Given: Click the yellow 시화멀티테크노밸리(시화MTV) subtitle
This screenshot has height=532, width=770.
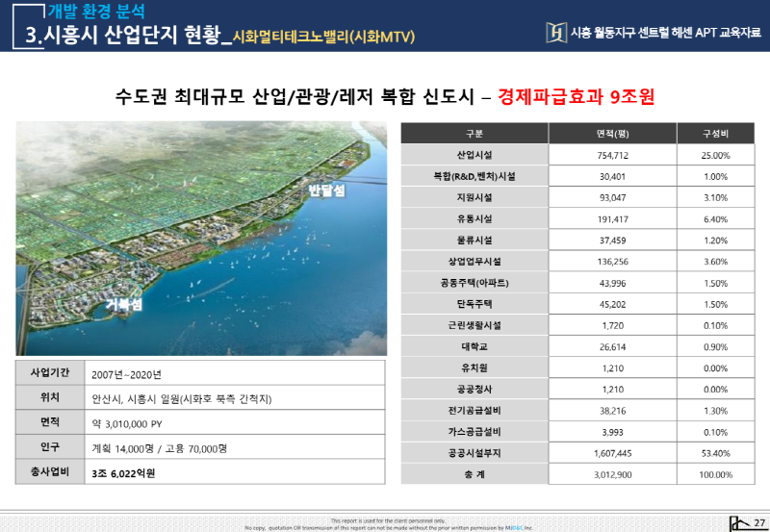Looking at the screenshot, I should [317, 37].
